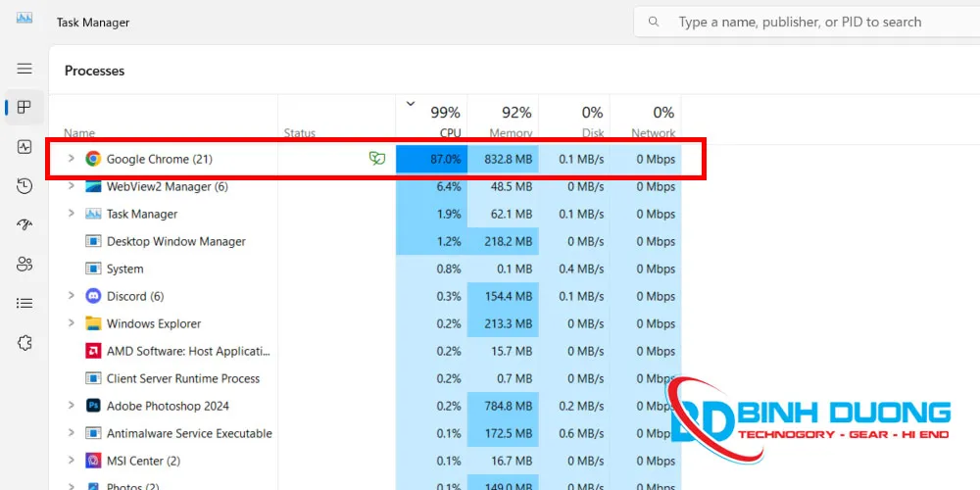
Task: Select the Processes sidebar icon
Action: (24, 108)
